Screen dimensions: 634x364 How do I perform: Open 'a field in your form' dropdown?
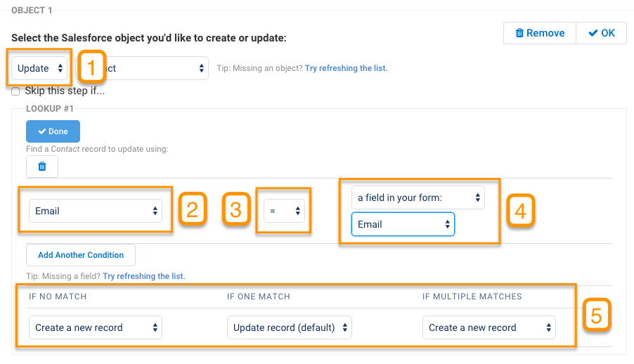pos(418,197)
